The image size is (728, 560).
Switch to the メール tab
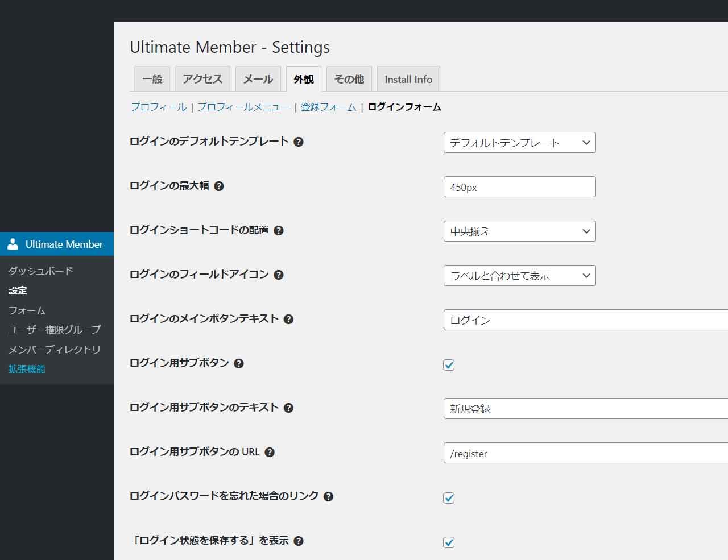click(x=258, y=79)
